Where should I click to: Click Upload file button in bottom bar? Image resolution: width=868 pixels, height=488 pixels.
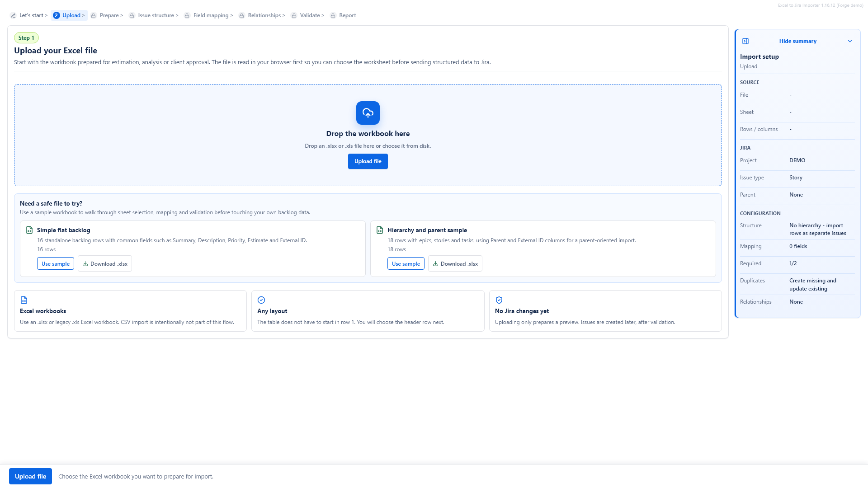(30, 476)
